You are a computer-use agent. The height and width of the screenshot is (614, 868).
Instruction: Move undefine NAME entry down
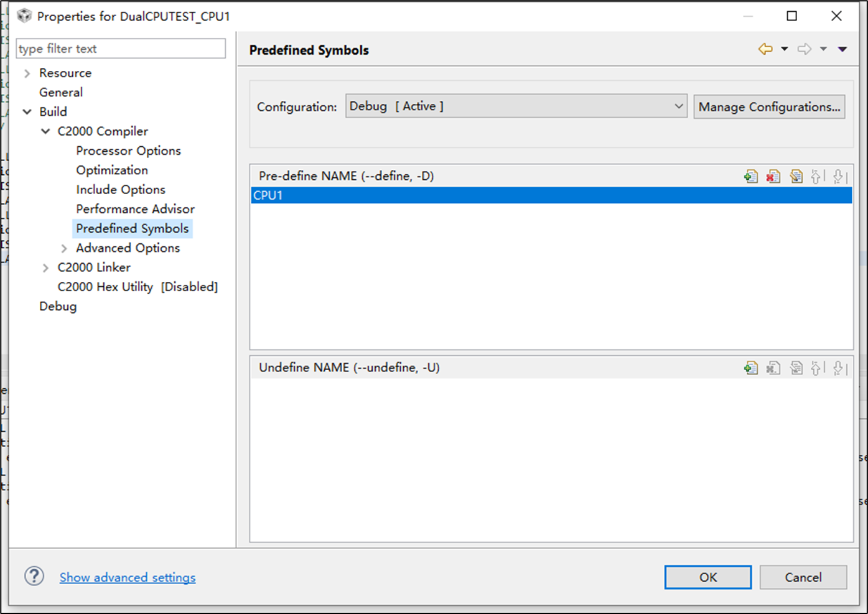point(839,368)
